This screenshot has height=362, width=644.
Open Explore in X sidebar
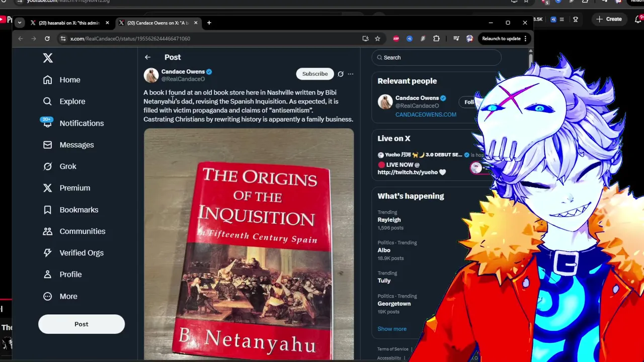click(64, 102)
